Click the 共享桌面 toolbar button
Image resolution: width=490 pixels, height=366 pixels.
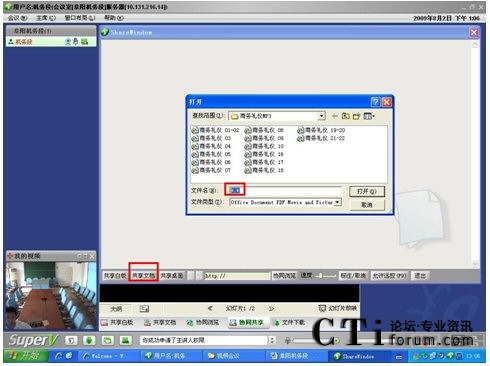[172, 276]
